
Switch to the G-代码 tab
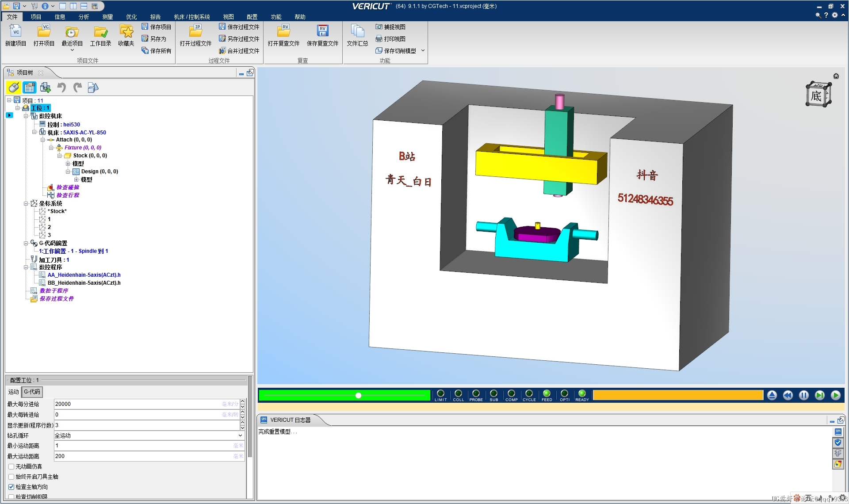tap(32, 392)
